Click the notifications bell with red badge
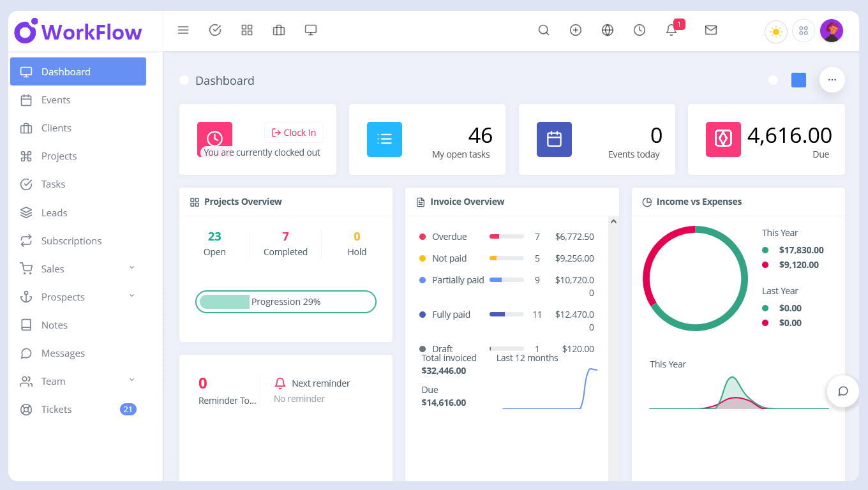The image size is (868, 490). click(x=671, y=30)
